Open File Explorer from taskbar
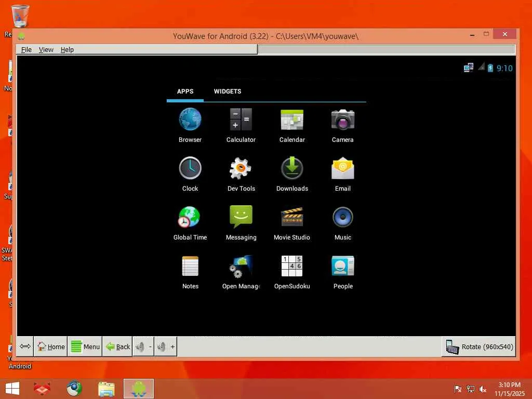Image resolution: width=532 pixels, height=399 pixels. pos(106,389)
